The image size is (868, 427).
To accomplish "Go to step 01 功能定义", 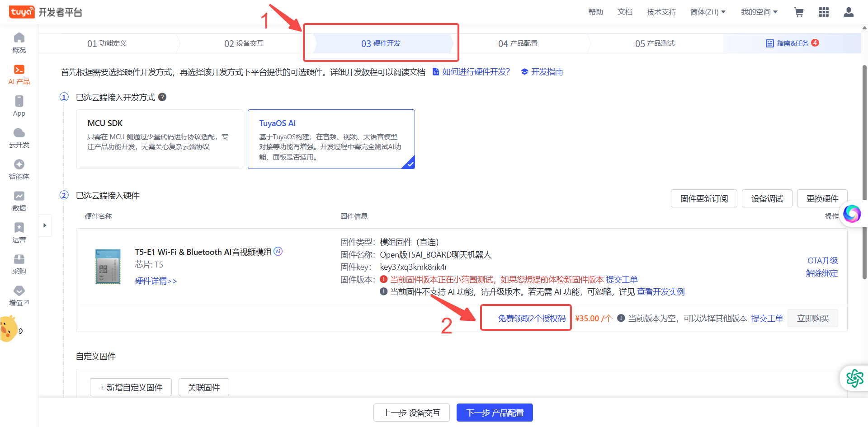I will point(107,43).
